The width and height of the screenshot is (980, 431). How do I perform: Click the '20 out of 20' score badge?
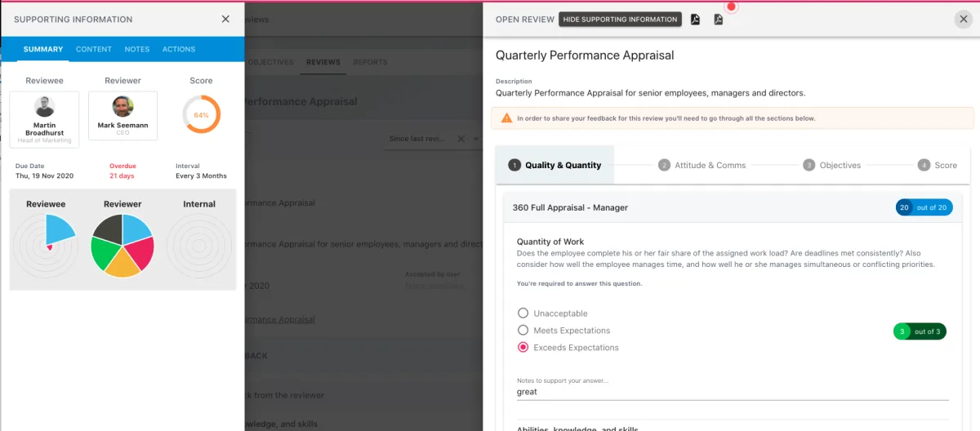tap(924, 207)
